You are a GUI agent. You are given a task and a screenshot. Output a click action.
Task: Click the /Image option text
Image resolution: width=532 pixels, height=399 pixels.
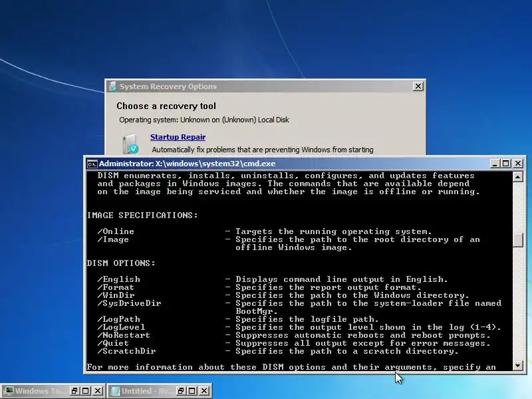pos(113,239)
